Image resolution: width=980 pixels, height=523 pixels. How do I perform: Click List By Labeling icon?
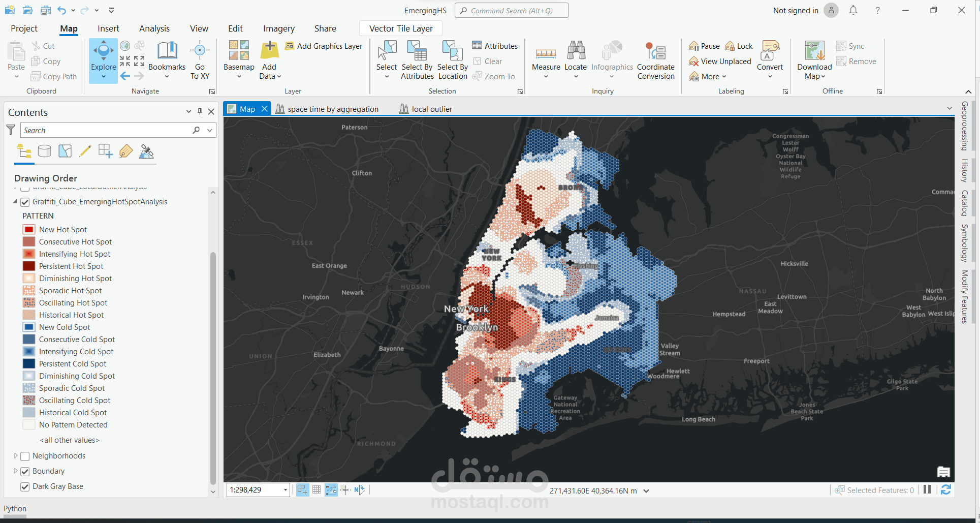coord(126,151)
